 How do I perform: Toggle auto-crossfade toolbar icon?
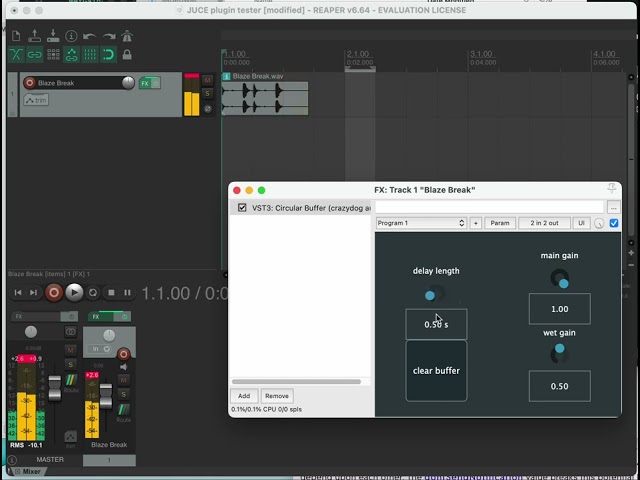(x=16, y=54)
